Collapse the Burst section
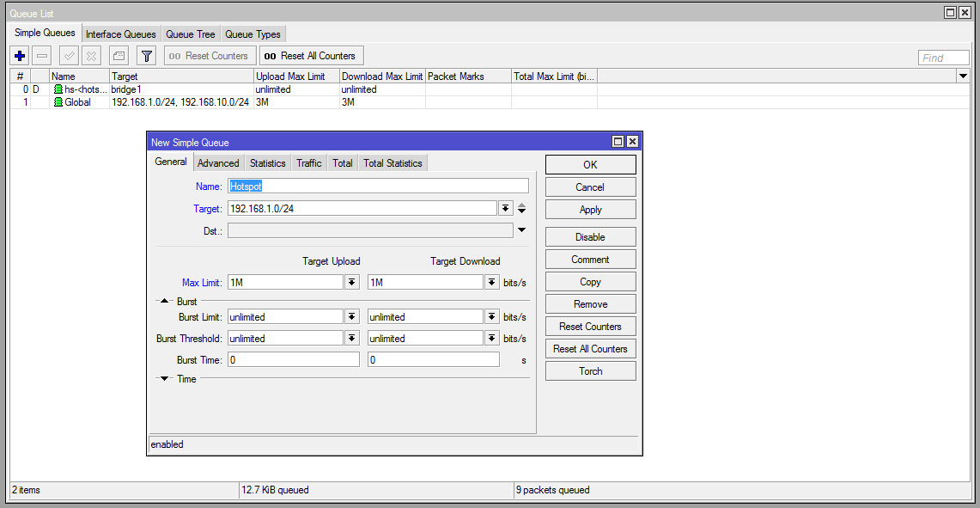Viewport: 980px width, 508px height. [164, 301]
